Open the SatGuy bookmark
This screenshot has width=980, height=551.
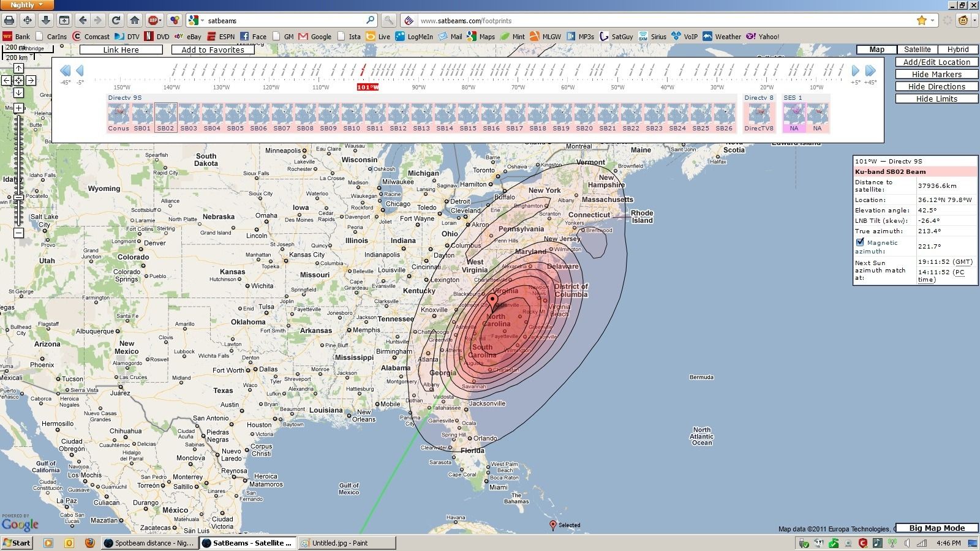[x=616, y=36]
